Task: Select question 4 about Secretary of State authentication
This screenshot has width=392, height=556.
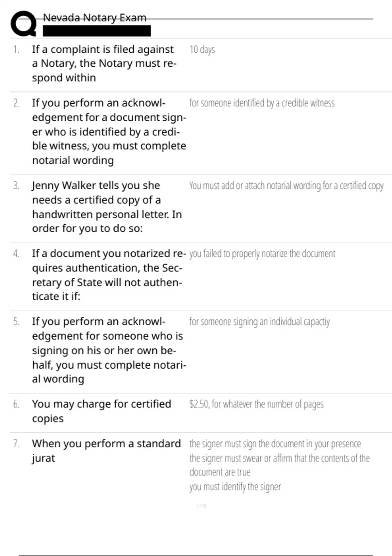Action: pos(109,275)
